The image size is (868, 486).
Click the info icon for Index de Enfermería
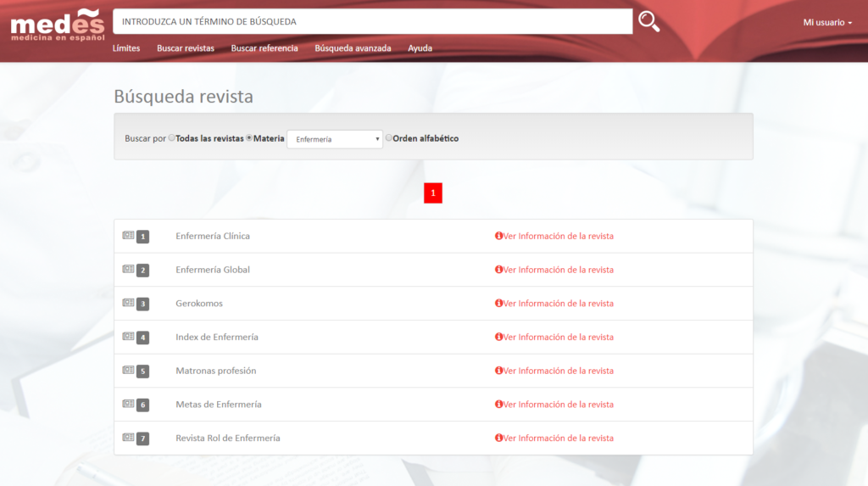click(x=498, y=338)
